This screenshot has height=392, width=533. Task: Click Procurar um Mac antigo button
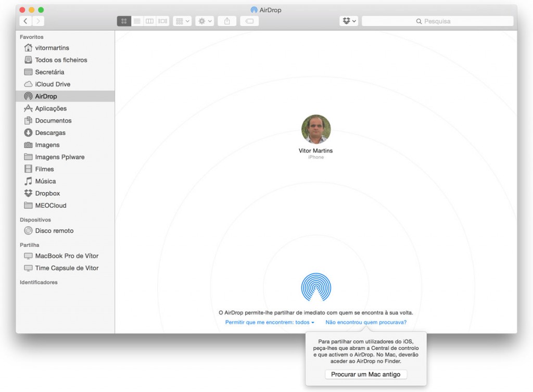366,374
